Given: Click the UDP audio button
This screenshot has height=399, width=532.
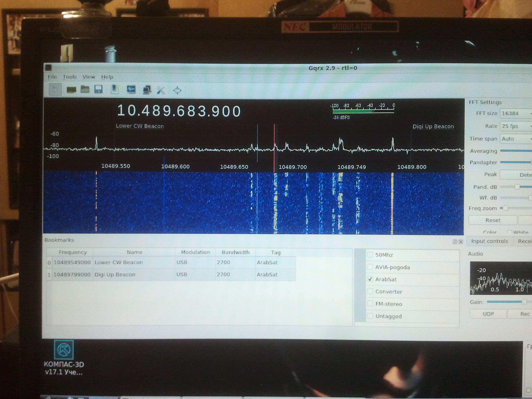Looking at the screenshot, I should 488,314.
